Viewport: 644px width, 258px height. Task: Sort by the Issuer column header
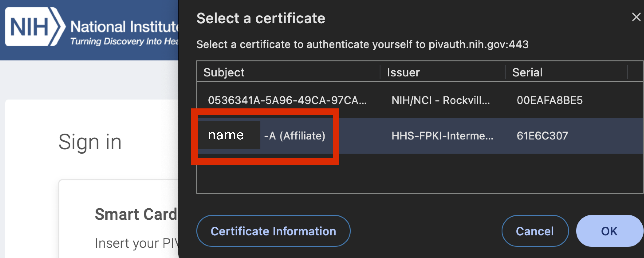[403, 72]
